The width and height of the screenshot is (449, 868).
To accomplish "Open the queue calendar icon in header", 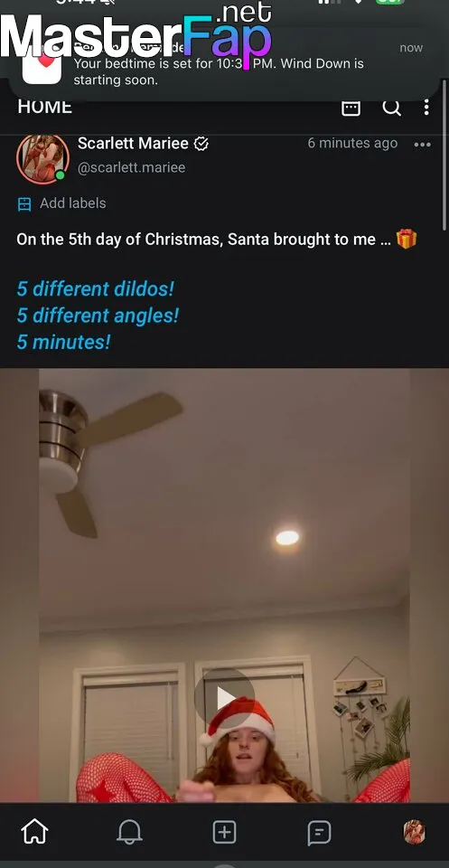I will tap(351, 108).
